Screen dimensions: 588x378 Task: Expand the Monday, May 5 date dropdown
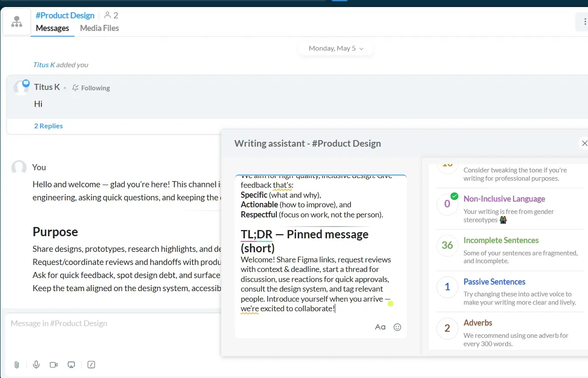pos(336,48)
